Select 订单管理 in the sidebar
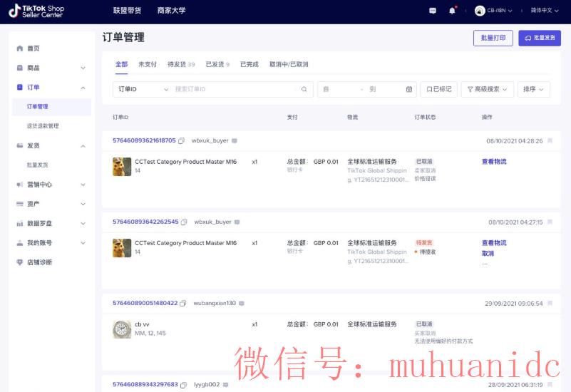The height and width of the screenshot is (392, 571). (52, 107)
